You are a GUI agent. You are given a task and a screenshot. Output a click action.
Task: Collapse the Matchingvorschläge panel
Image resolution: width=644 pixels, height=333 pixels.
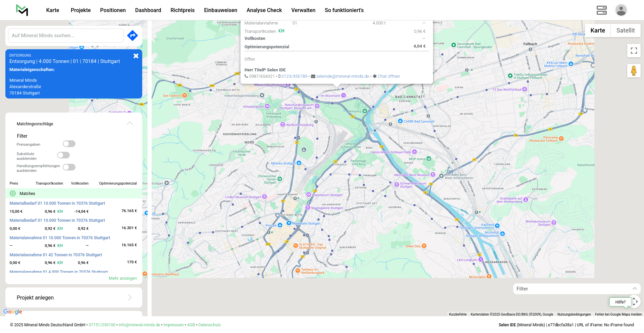tap(130, 124)
